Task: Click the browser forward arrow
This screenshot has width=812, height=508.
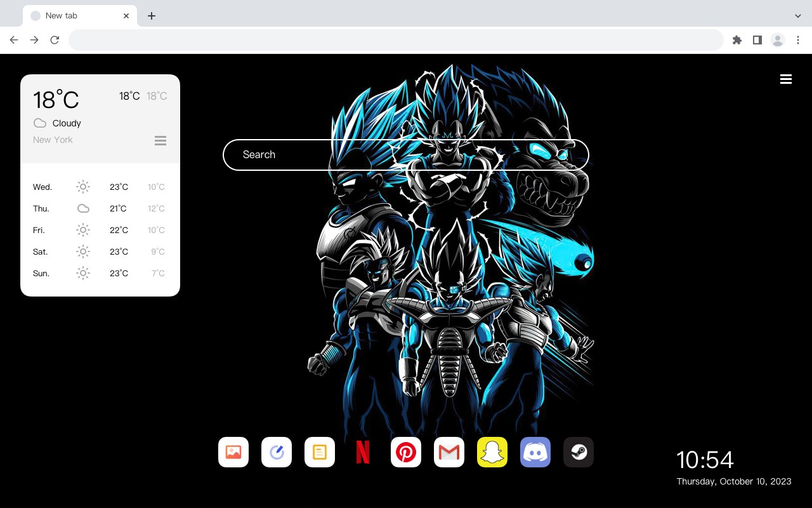Action: (x=34, y=40)
